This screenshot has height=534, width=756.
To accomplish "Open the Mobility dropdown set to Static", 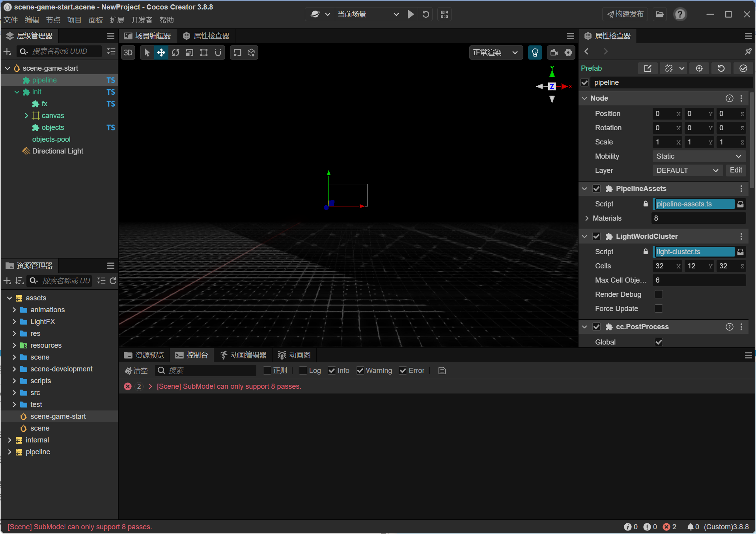I will pos(698,156).
